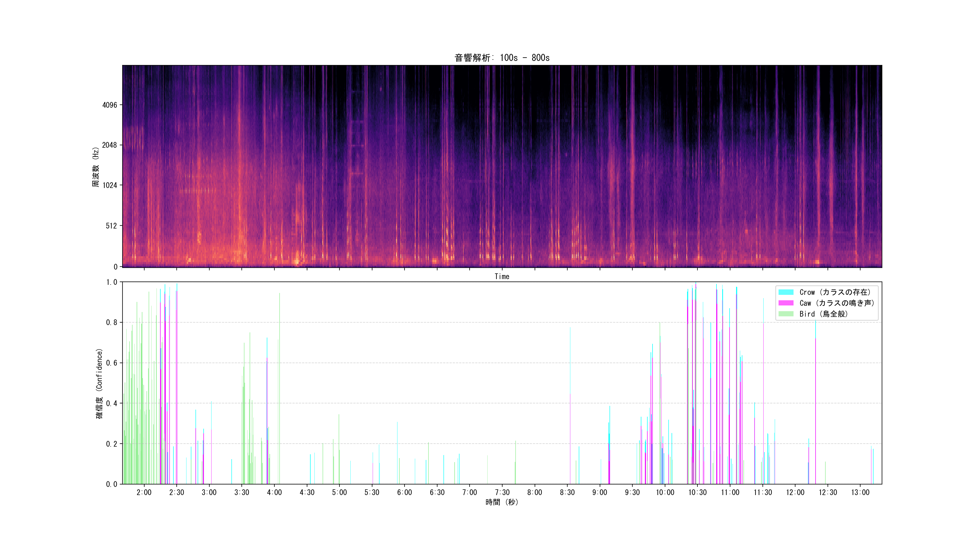
Task: Click the 0.4 confidence axis label
Action: (111, 403)
